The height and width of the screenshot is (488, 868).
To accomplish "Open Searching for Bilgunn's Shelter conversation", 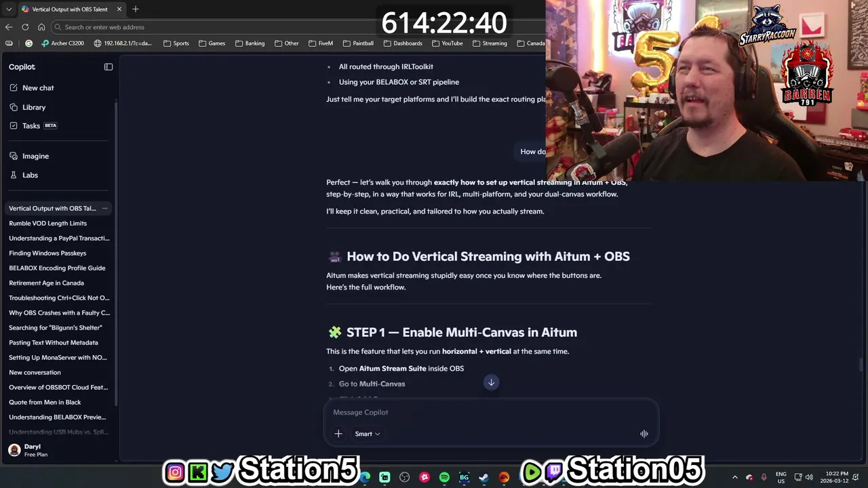I will (x=56, y=327).
